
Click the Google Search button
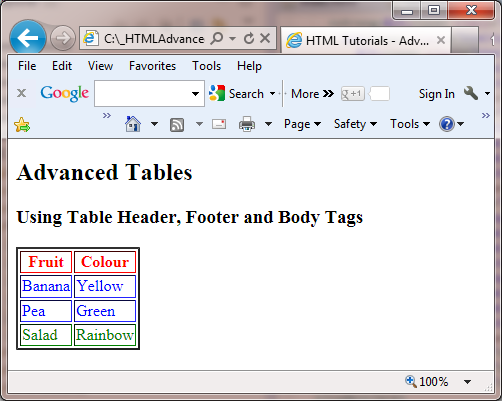(236, 94)
